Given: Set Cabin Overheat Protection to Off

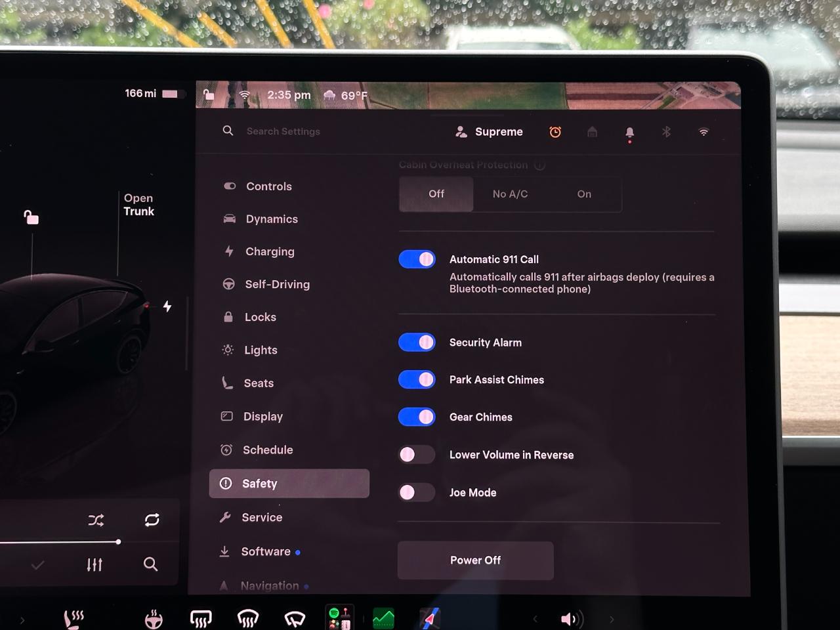Looking at the screenshot, I should [x=436, y=194].
